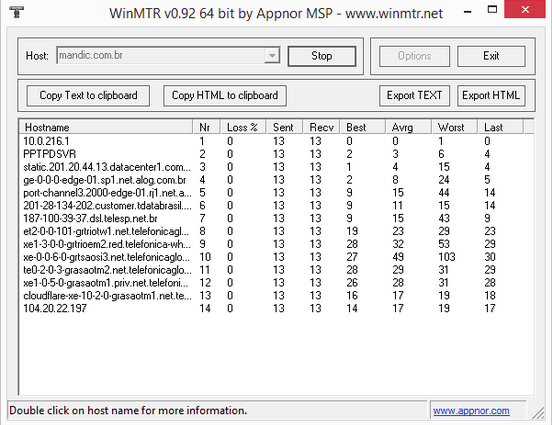Copy Text to clipboard
Viewport: 552px width, 425px height.
pyautogui.click(x=88, y=95)
